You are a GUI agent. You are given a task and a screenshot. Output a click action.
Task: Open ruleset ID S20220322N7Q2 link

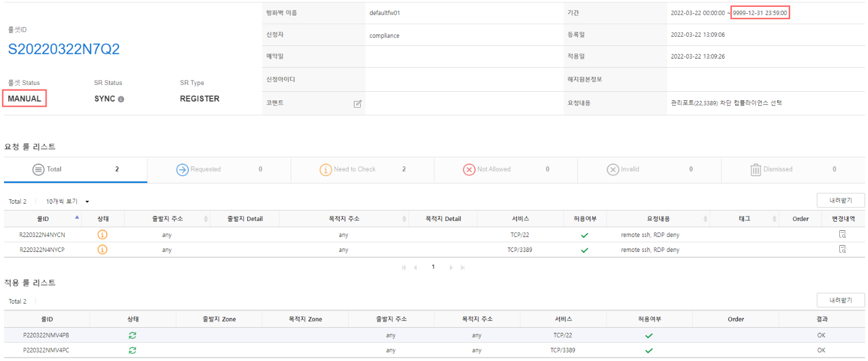pos(64,49)
